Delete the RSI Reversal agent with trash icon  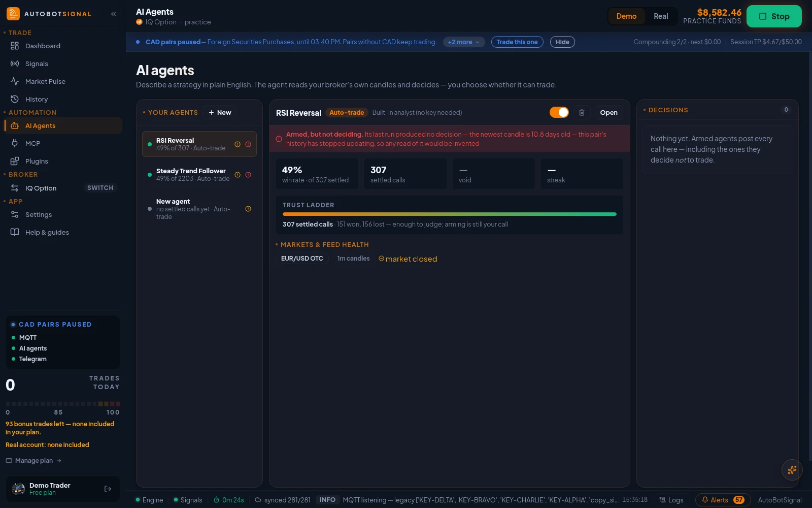[582, 113]
